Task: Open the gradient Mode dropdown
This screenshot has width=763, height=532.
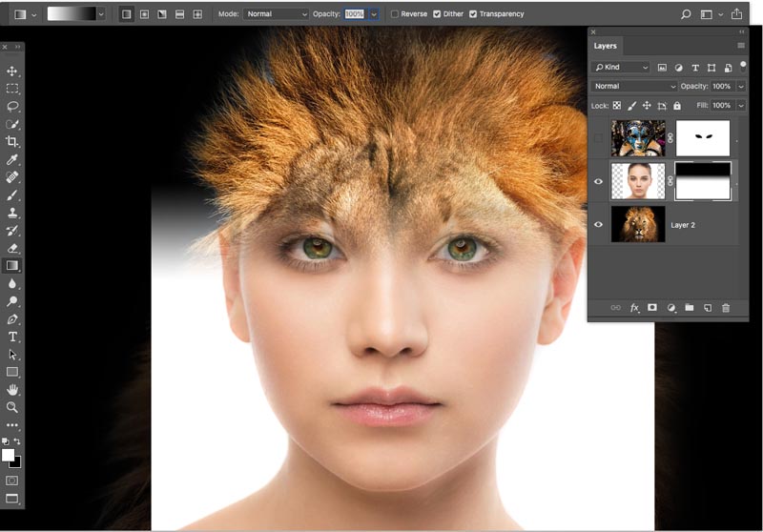Action: [276, 14]
